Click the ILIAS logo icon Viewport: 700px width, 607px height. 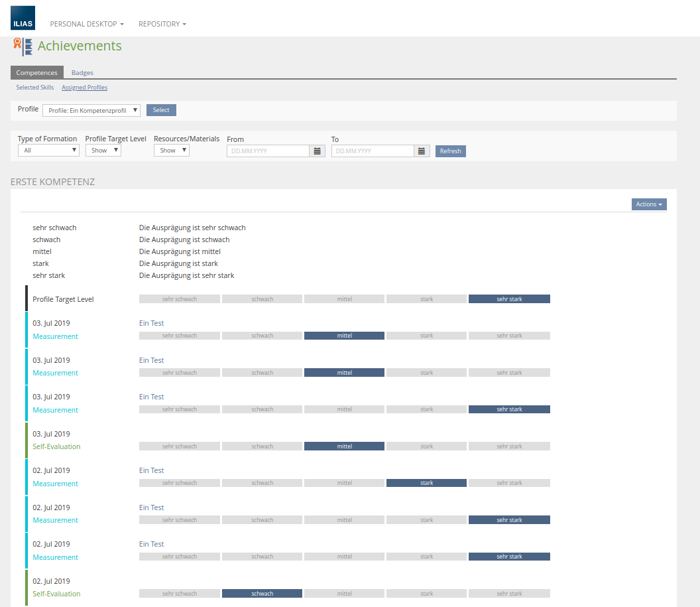pyautogui.click(x=23, y=18)
